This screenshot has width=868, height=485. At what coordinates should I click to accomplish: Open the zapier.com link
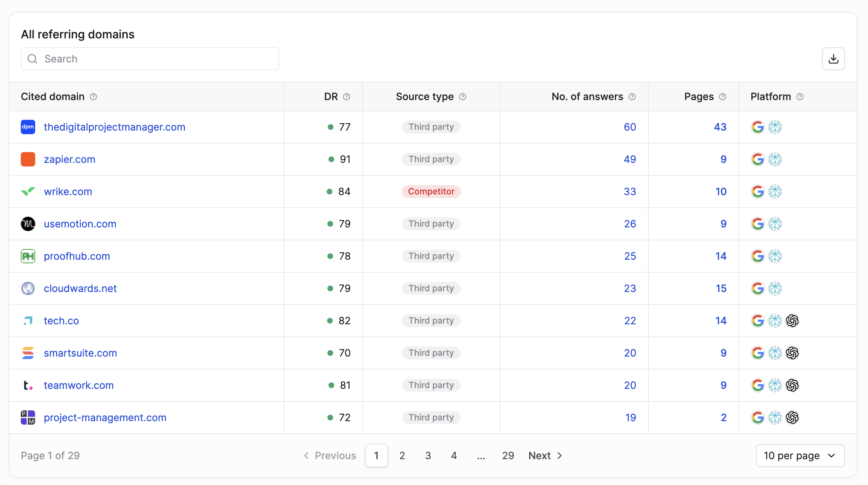tap(70, 159)
